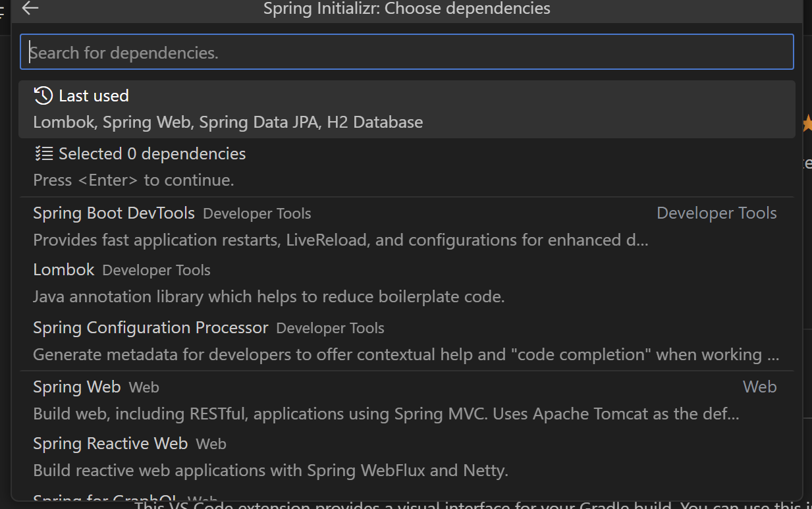Pick Lombok from the dependency list
Image resolution: width=812 pixels, height=509 pixels.
[x=64, y=270]
